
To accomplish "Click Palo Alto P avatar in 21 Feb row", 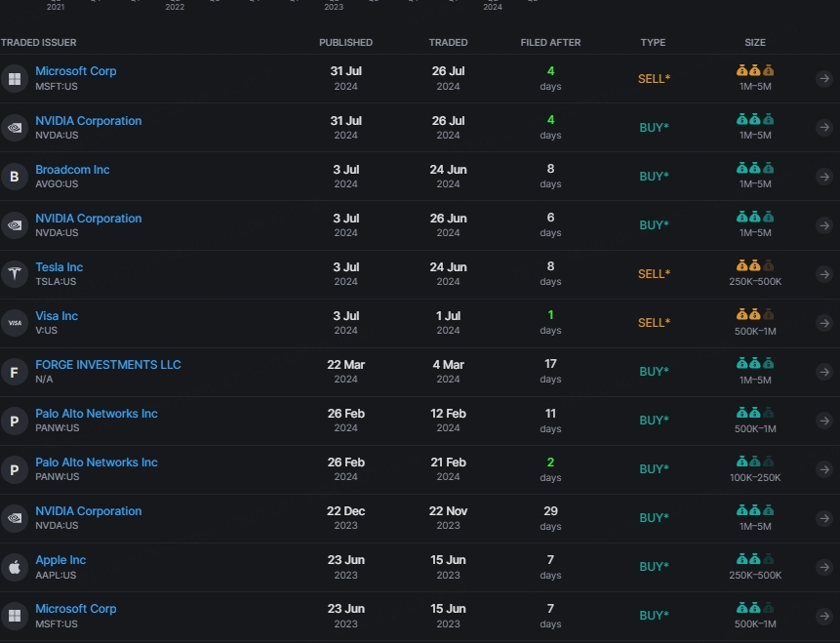I will tap(15, 469).
